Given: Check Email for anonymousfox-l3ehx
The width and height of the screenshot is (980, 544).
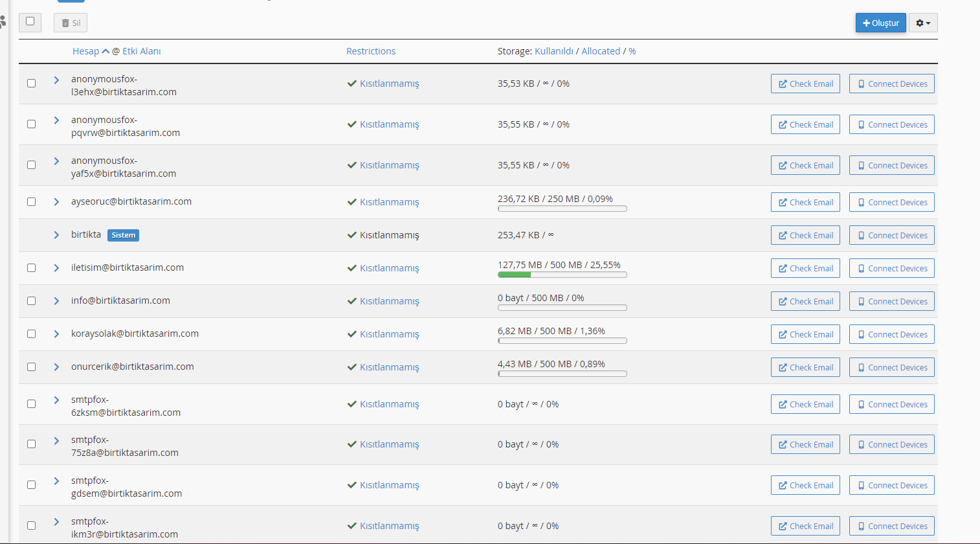Looking at the screenshot, I should click(805, 84).
